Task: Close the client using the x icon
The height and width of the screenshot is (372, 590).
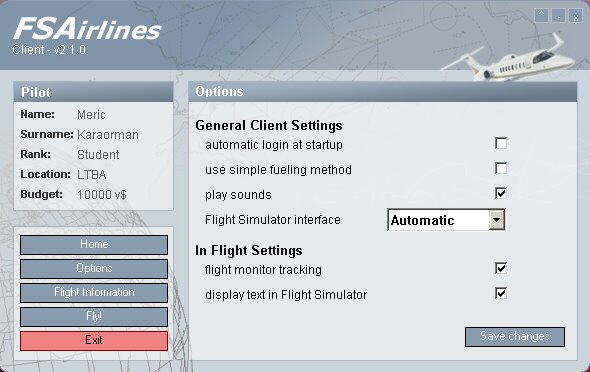Action: coord(576,15)
